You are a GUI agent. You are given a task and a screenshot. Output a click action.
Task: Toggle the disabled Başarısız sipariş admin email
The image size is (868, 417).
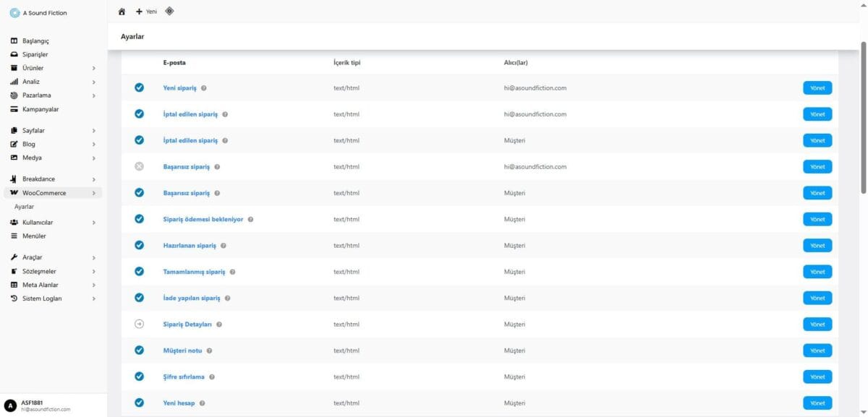pyautogui.click(x=139, y=166)
